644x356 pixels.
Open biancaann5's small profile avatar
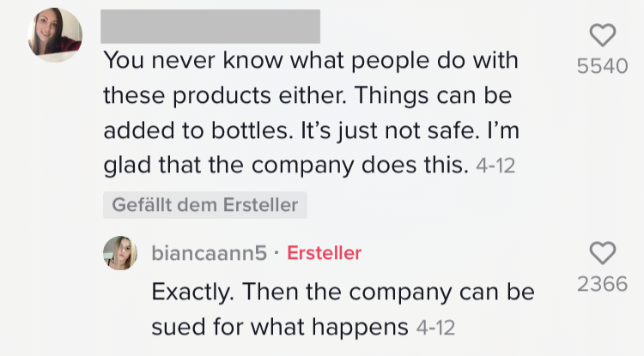click(x=120, y=253)
